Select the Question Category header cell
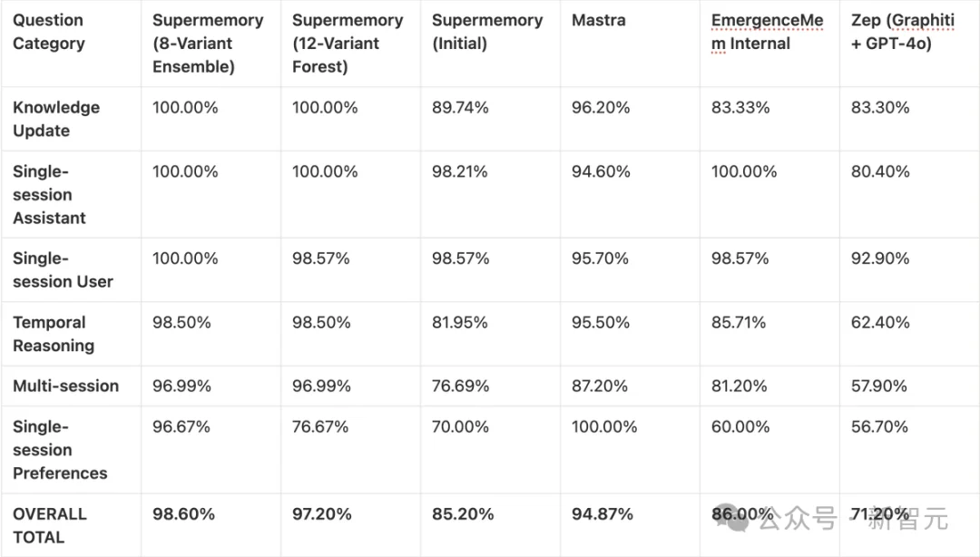980x557 pixels. 48,32
